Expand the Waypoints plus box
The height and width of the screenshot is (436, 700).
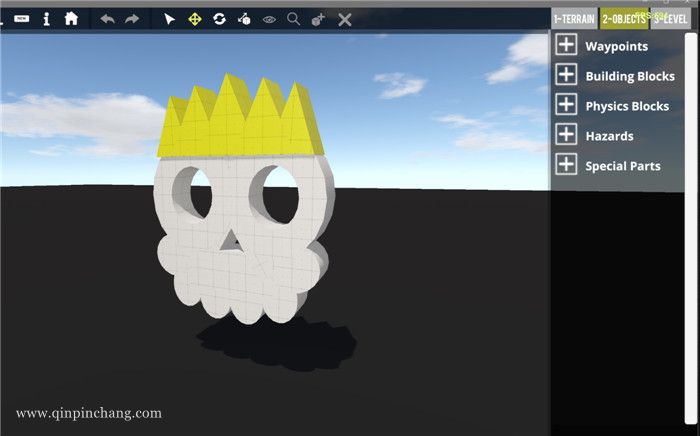566,45
